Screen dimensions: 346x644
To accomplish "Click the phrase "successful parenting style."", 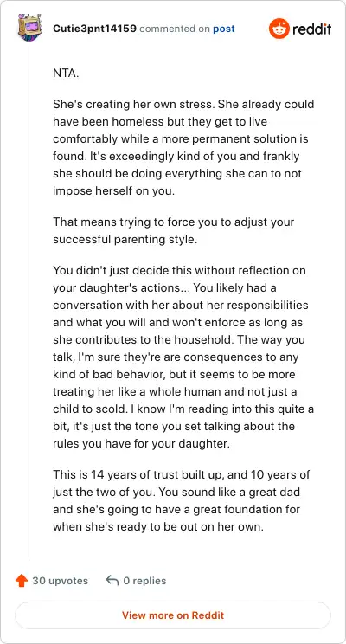I will tap(125, 240).
